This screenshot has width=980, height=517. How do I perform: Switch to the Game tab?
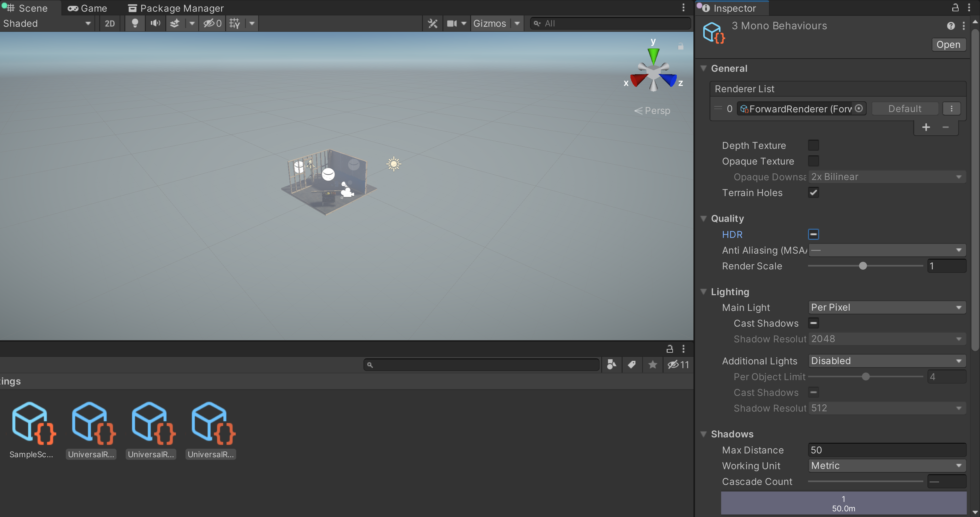(88, 8)
